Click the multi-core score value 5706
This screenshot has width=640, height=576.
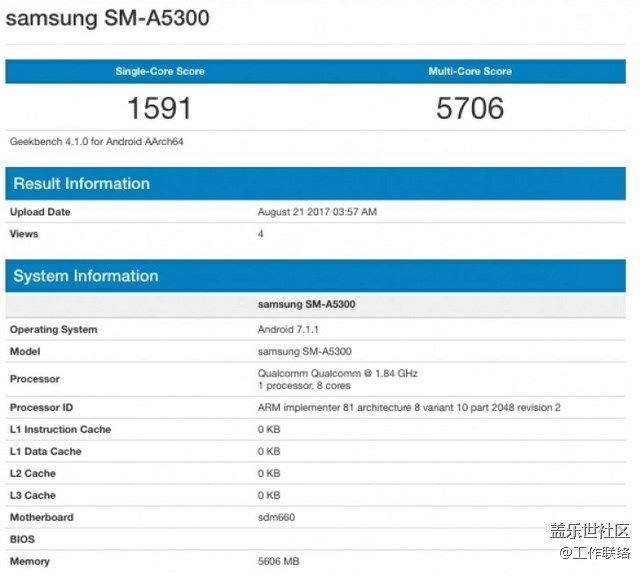(470, 107)
